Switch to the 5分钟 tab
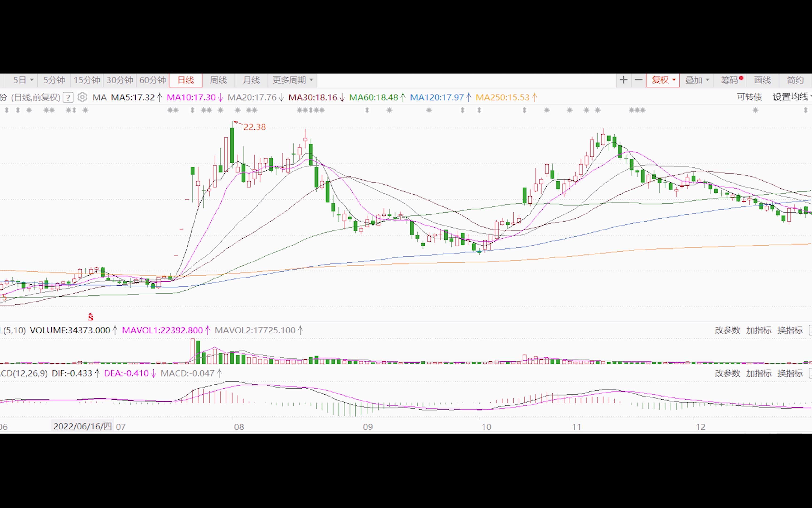This screenshot has width=812, height=508. pos(54,80)
